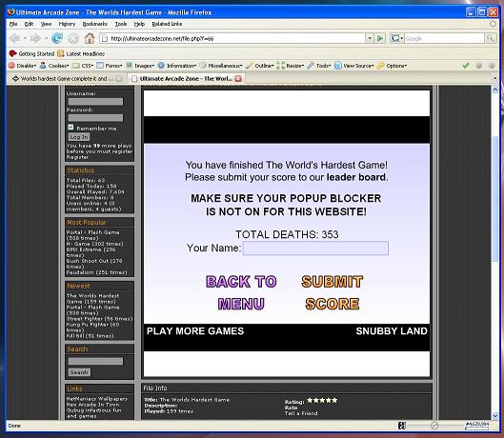Click the Google search box
The height and width of the screenshot is (438, 504).
pos(444,38)
